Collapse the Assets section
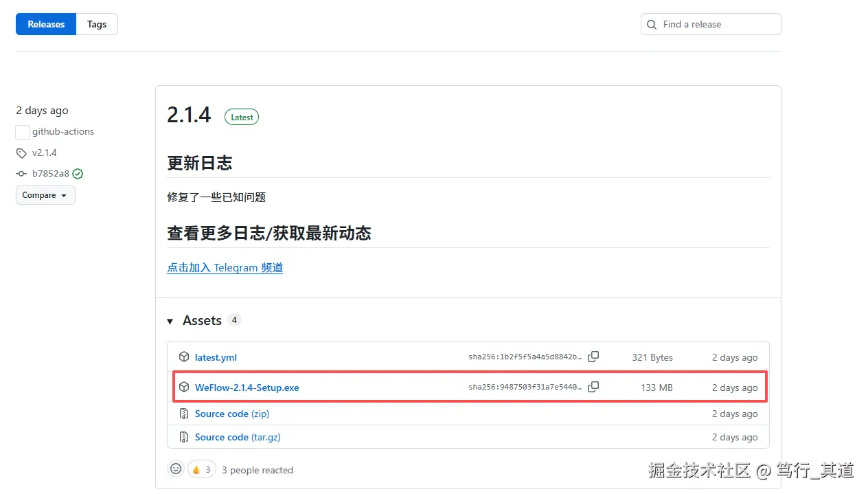Screen dimensions: 868x494 pos(170,321)
